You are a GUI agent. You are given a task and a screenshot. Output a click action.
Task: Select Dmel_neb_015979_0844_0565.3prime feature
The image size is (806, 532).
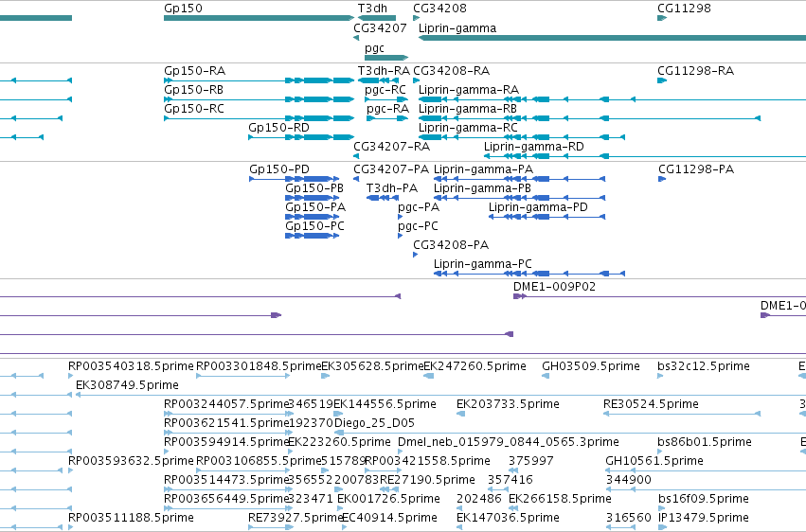pyautogui.click(x=400, y=452)
